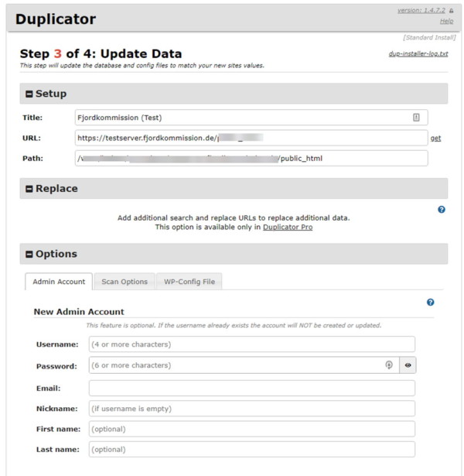Collapse the Options section

click(29, 254)
